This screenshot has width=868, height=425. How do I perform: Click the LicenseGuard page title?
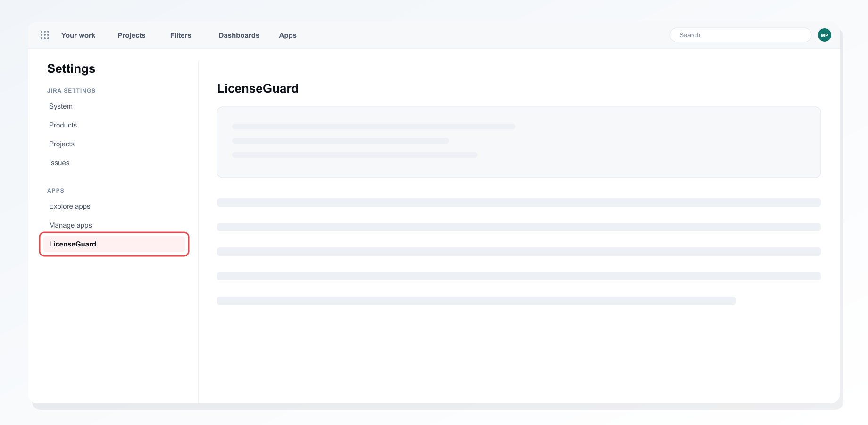[x=258, y=88]
